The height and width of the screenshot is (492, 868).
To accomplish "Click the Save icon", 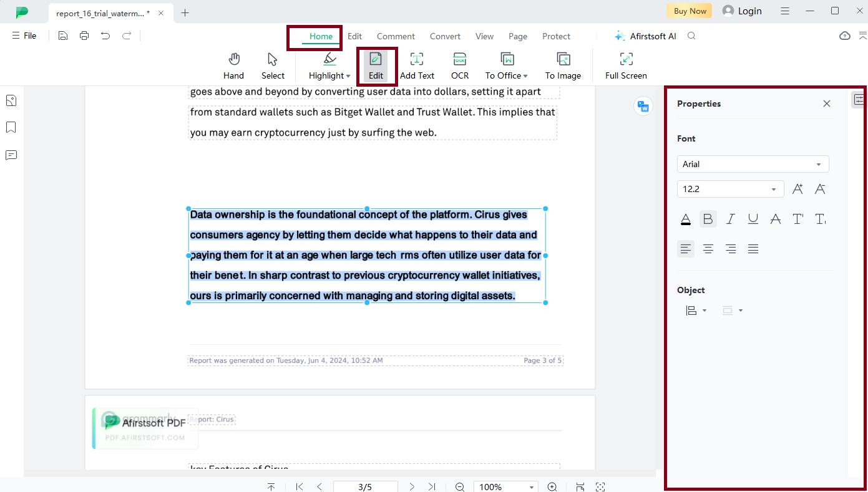I will (x=63, y=36).
